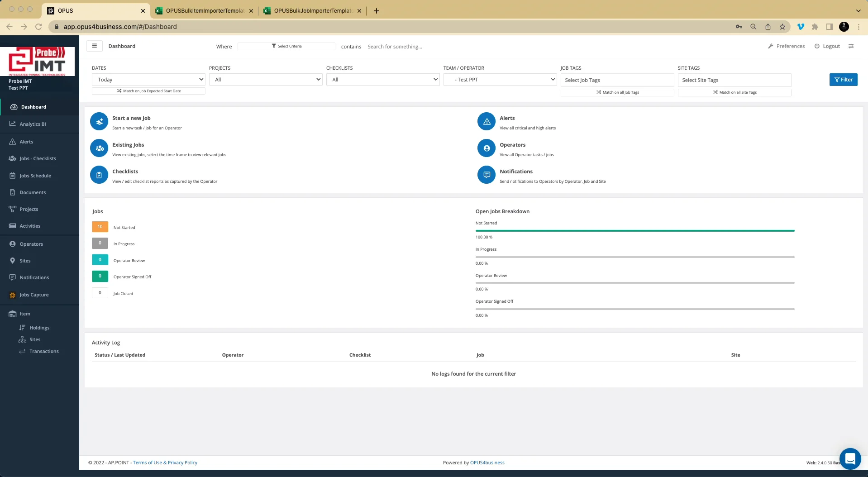Expand the Projects dropdown
868x477 pixels.
(266, 80)
